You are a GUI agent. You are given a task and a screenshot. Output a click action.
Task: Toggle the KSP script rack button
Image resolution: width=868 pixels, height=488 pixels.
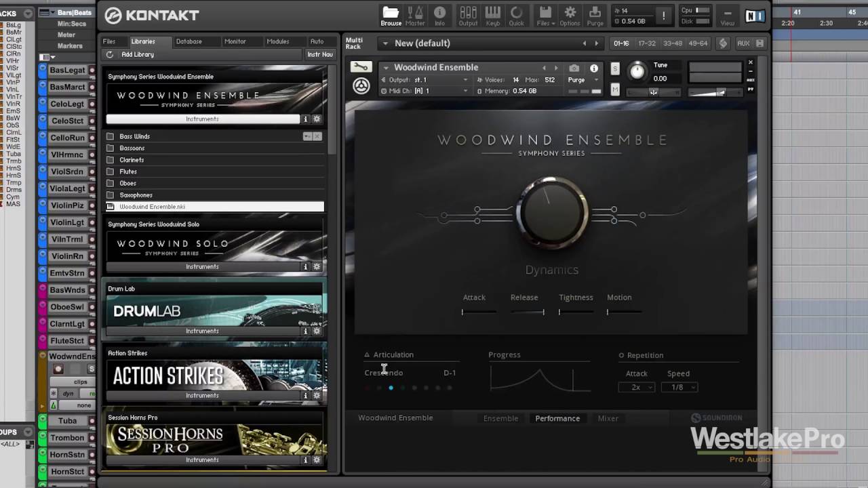[x=723, y=43]
